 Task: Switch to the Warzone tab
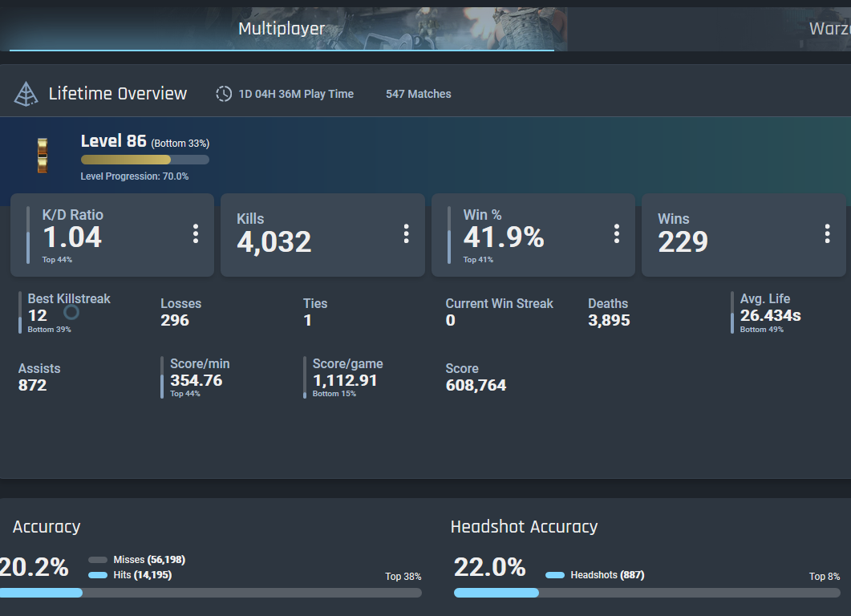(829, 29)
